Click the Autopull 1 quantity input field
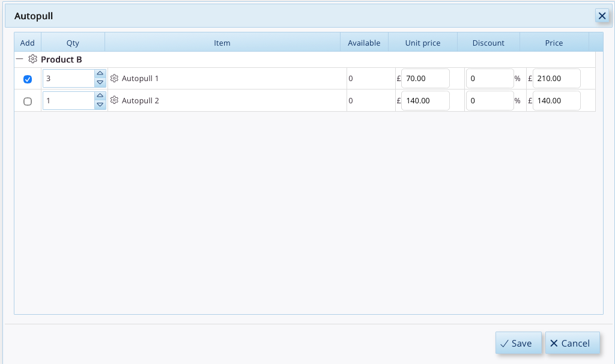Screen dimensions: 615x364 [x=68, y=79]
